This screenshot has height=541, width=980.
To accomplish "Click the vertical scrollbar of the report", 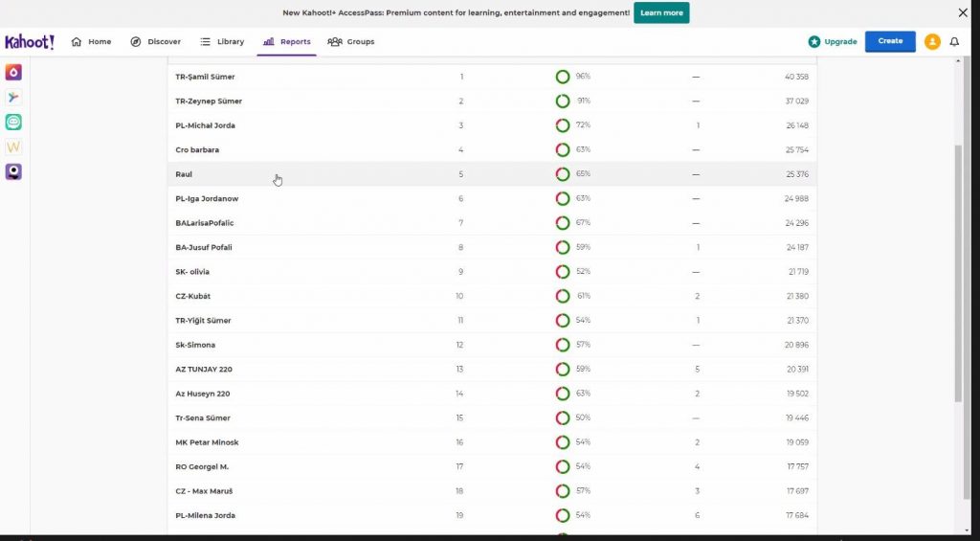I will click(958, 273).
